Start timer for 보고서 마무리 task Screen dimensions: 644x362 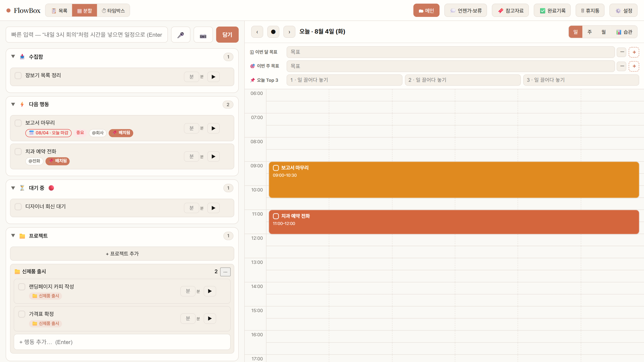[x=213, y=128]
